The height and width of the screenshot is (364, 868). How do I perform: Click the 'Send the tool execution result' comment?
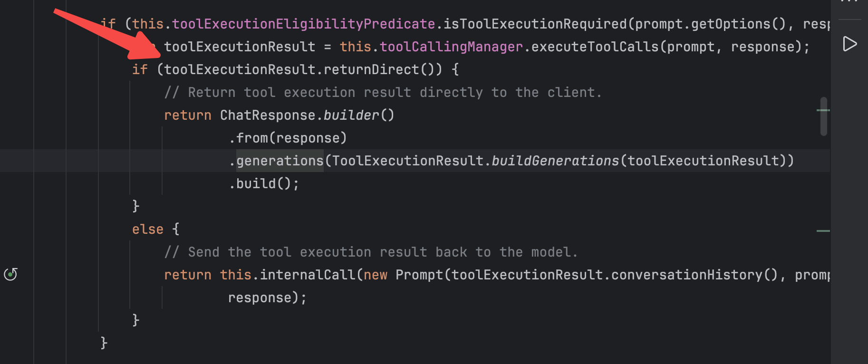pos(371,252)
